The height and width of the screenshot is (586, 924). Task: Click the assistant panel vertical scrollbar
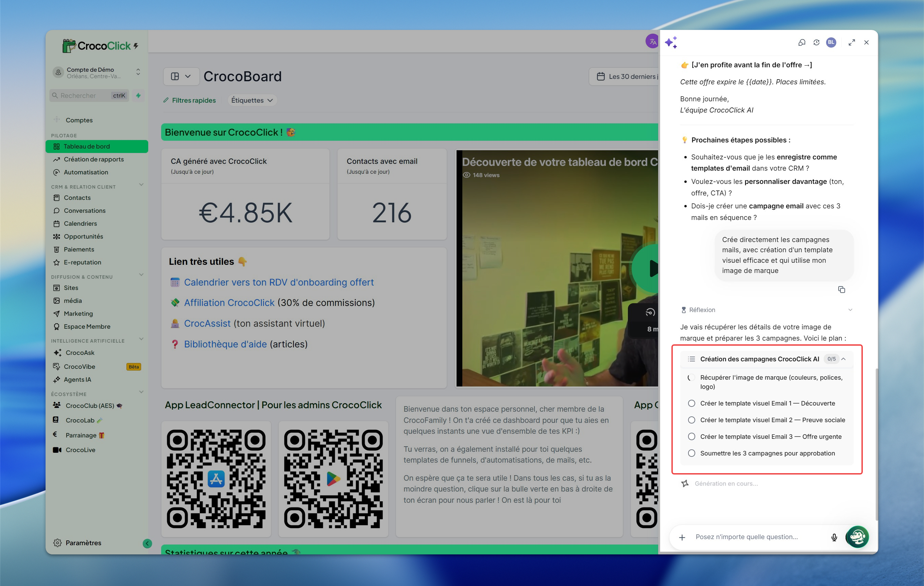coord(876,444)
